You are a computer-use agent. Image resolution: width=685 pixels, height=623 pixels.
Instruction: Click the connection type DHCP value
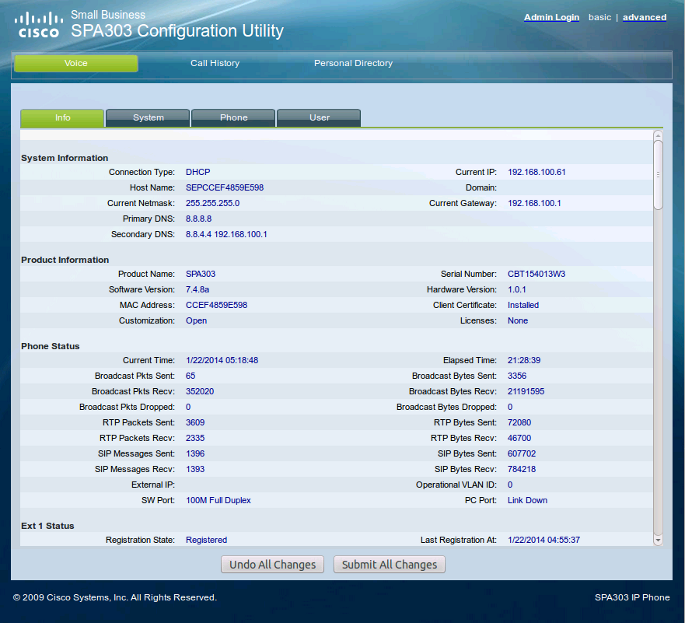click(x=198, y=172)
